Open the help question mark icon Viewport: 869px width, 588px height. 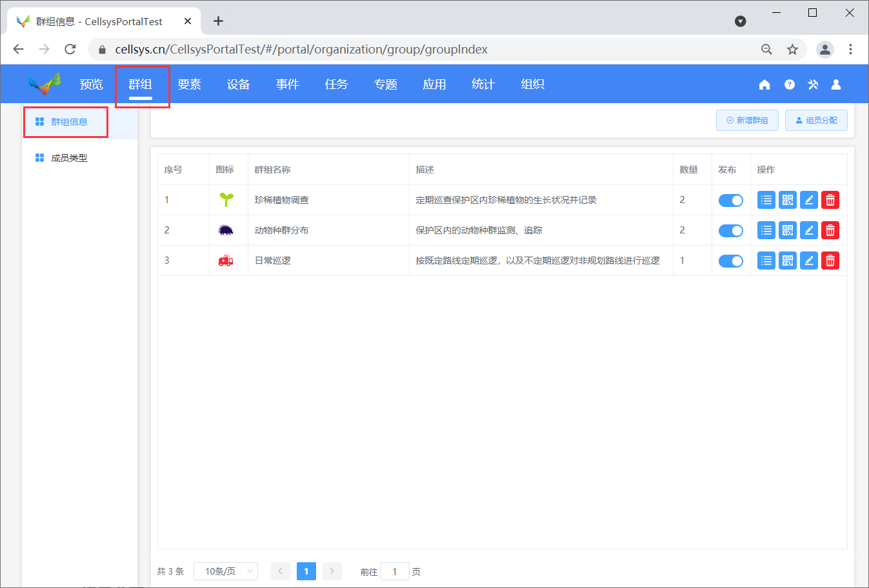(x=789, y=84)
